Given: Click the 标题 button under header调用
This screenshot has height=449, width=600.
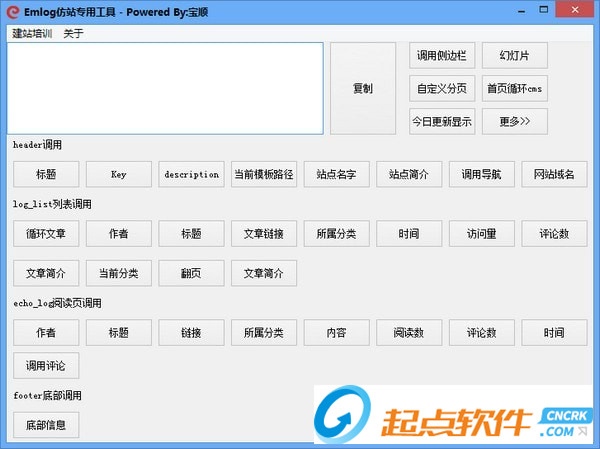Looking at the screenshot, I should [x=46, y=174].
